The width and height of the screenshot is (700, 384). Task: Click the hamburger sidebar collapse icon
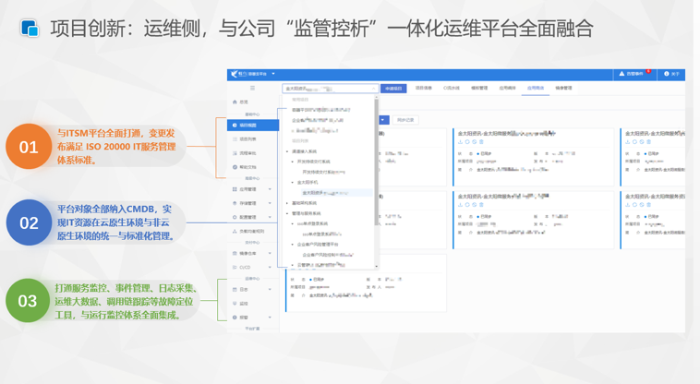coord(252,88)
